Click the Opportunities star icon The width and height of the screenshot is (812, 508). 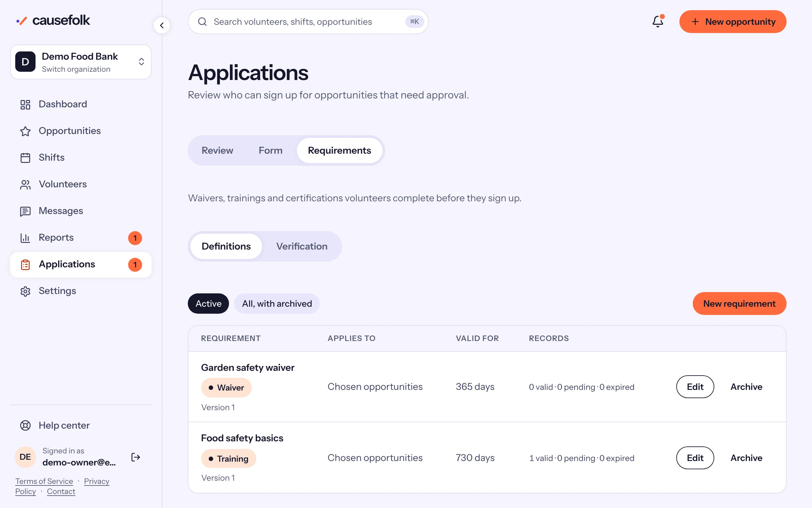pos(25,131)
